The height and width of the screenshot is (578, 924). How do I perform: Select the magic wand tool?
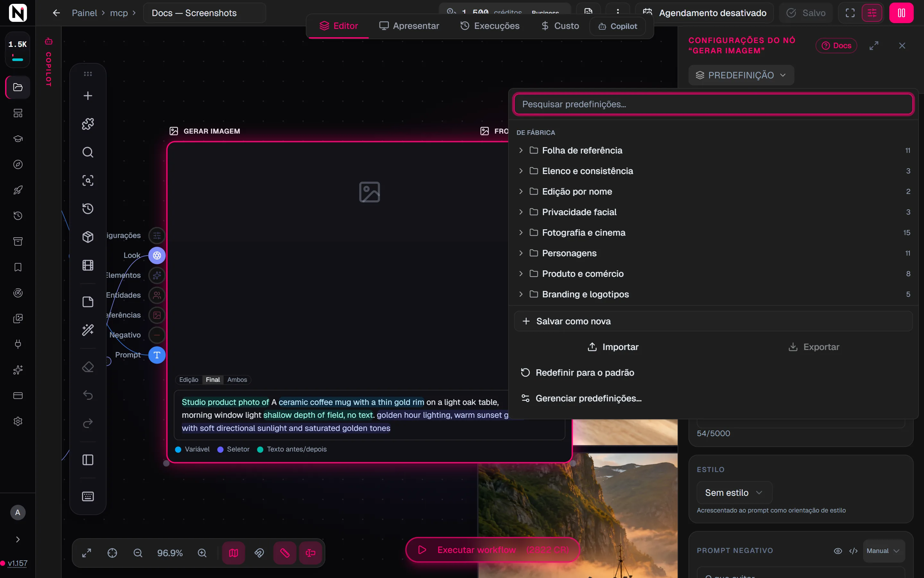coord(88,330)
